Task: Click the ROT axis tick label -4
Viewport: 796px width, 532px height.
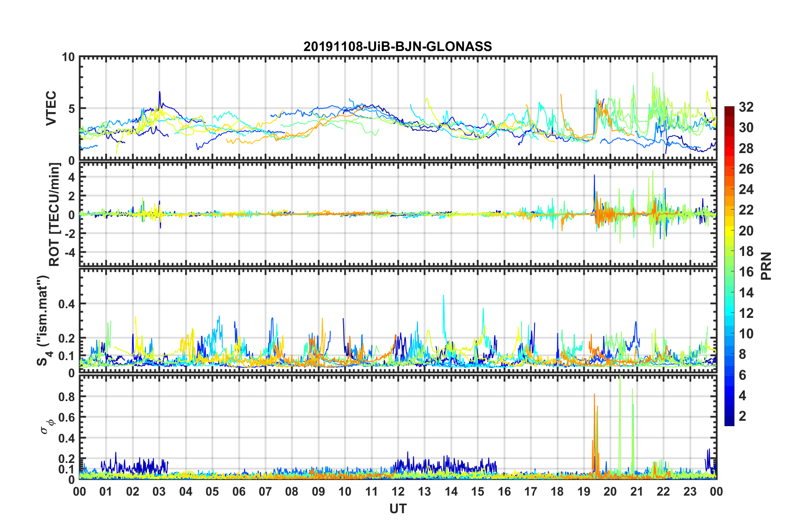Action: pyautogui.click(x=69, y=252)
